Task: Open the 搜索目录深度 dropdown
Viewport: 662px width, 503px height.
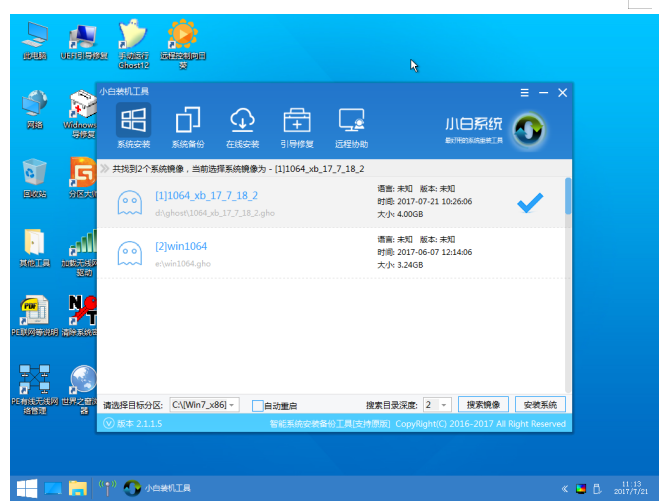Action: pos(437,405)
